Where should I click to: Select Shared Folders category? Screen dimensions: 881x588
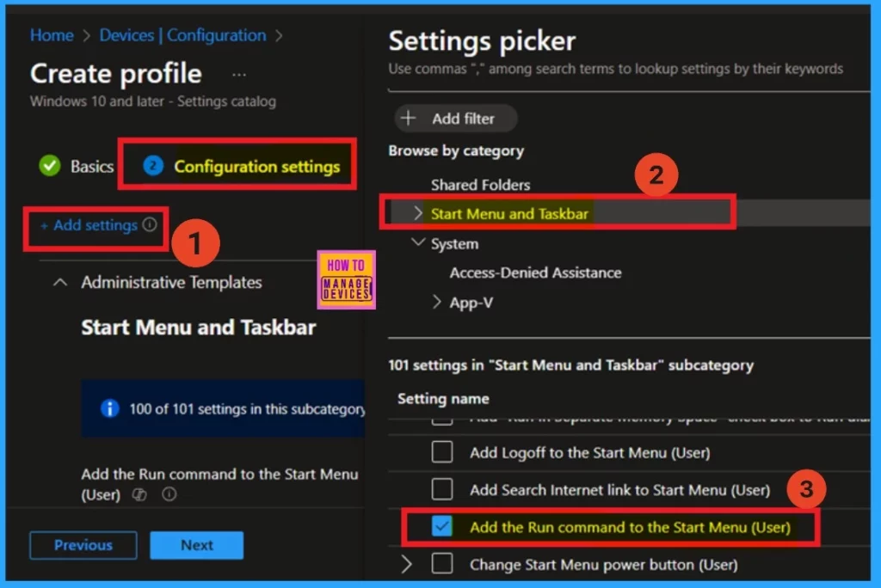point(480,185)
